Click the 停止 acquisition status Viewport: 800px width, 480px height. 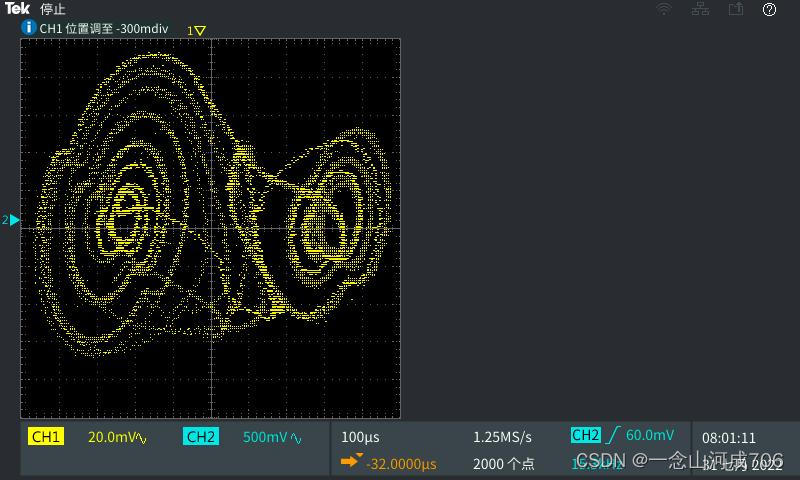[53, 9]
